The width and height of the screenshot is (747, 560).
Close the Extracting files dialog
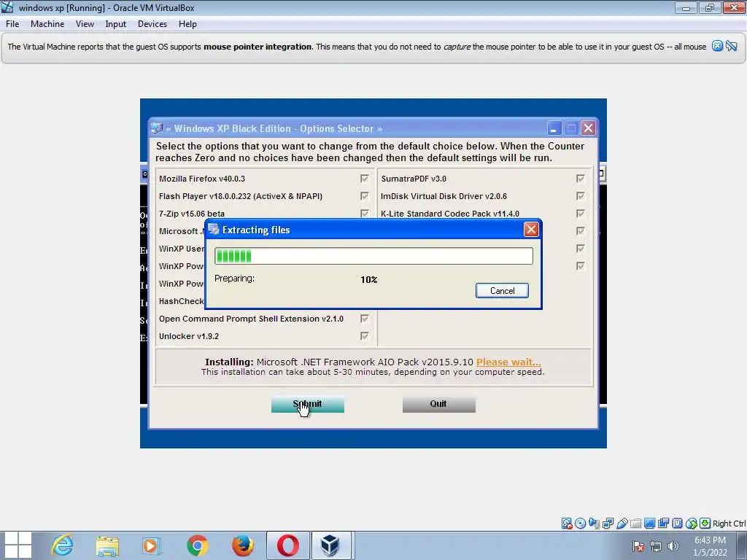[x=531, y=230]
